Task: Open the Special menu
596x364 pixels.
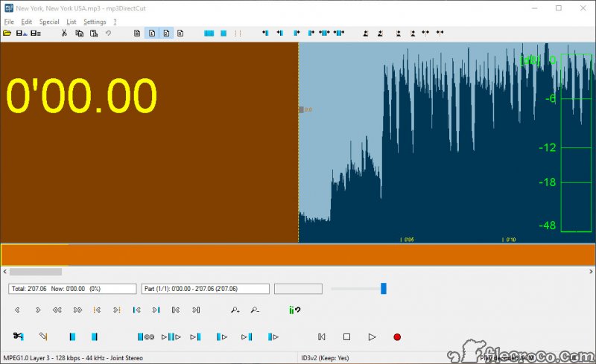Action: [49, 22]
